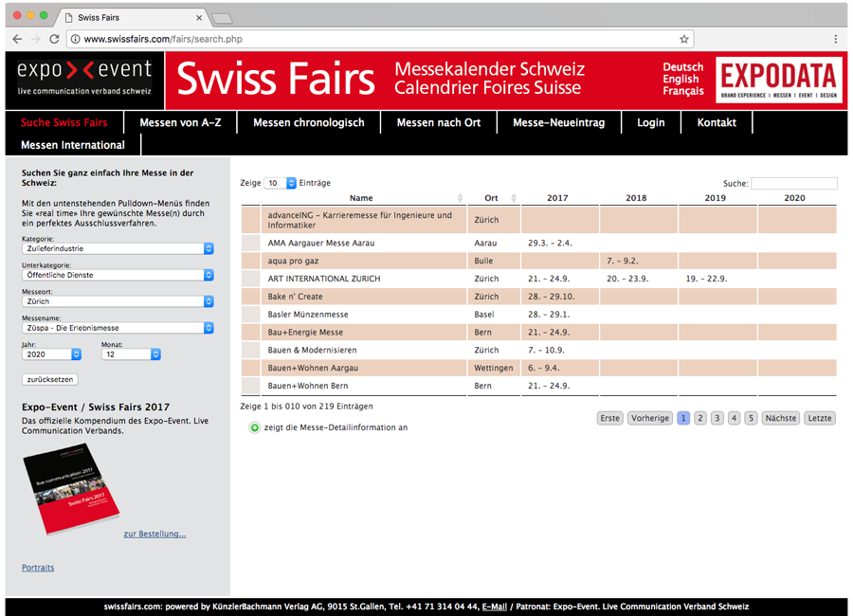The height and width of the screenshot is (616, 853).
Task: Click the Bauen+Wohnen Bern entry
Action: pyautogui.click(x=308, y=386)
